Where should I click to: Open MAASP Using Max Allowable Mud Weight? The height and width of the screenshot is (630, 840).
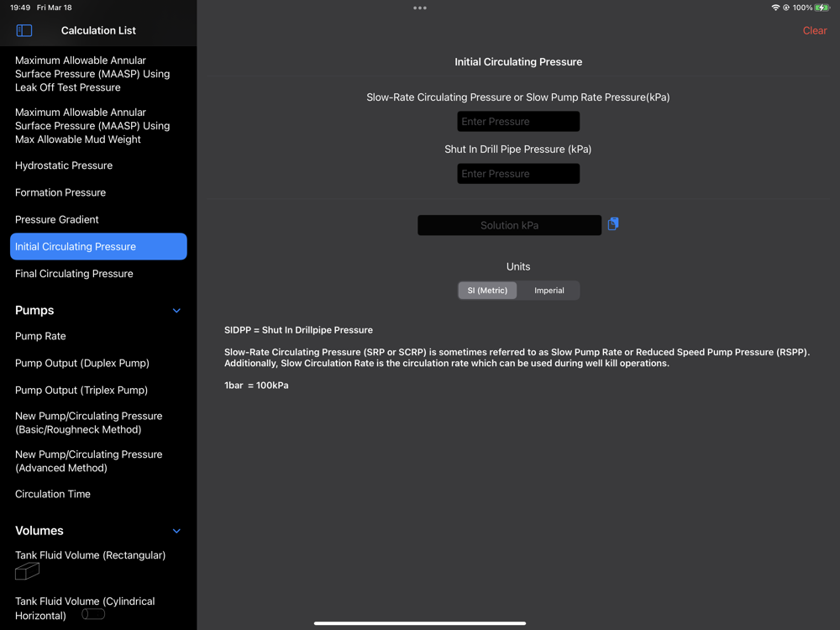(98, 126)
